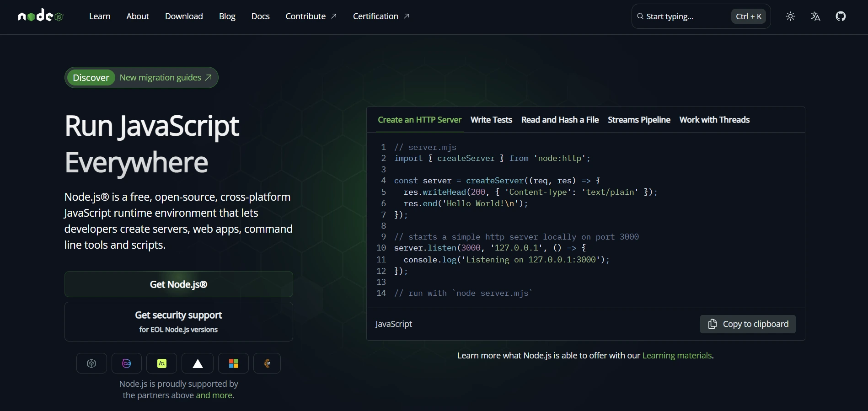The image size is (868, 411).
Task: Open the purple swirl partner icon
Action: pyautogui.click(x=127, y=363)
